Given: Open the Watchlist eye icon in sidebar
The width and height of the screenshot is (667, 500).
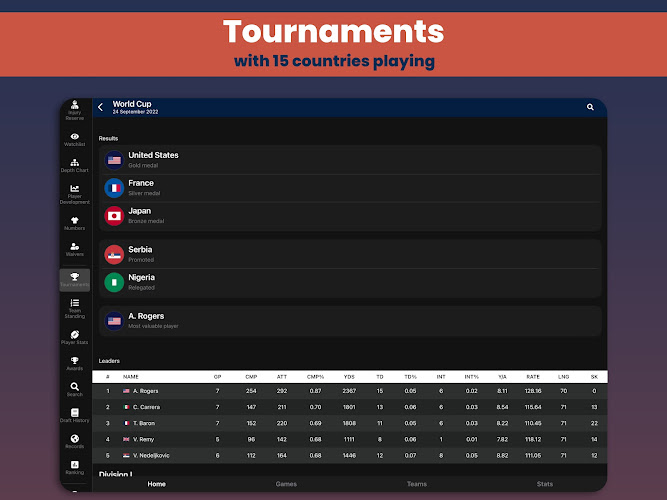Looking at the screenshot, I should [74, 138].
